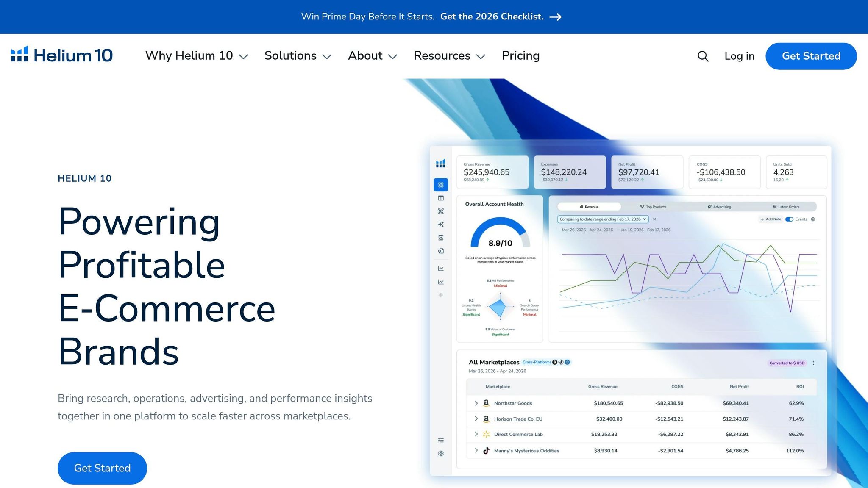Switch to the Latest Orders tab
Screen dimensions: 868x488
tap(786, 207)
